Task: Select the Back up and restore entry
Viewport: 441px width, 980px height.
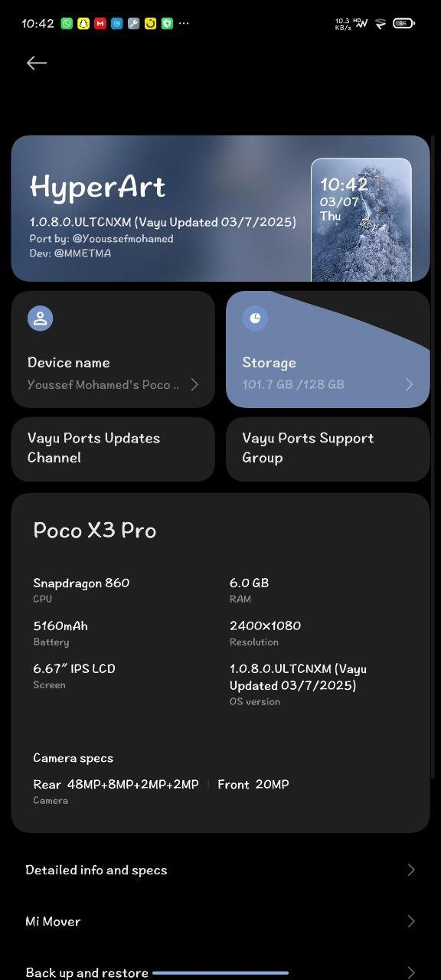Action: [220, 971]
